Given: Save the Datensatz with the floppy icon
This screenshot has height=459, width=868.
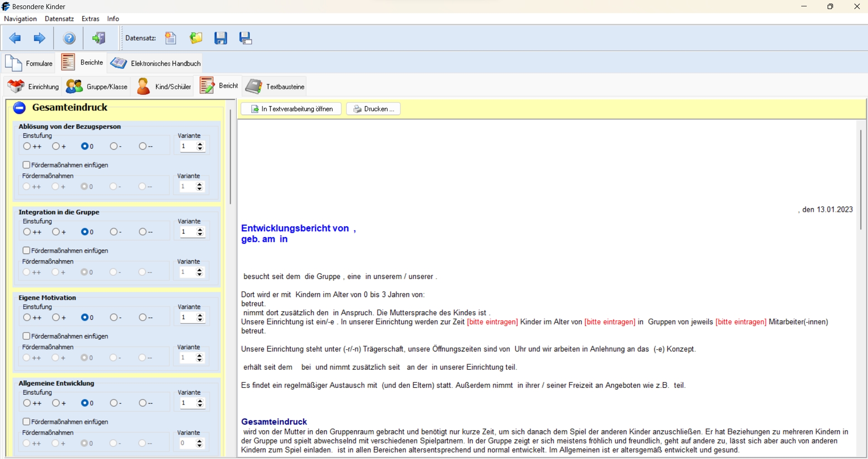Looking at the screenshot, I should tap(221, 38).
